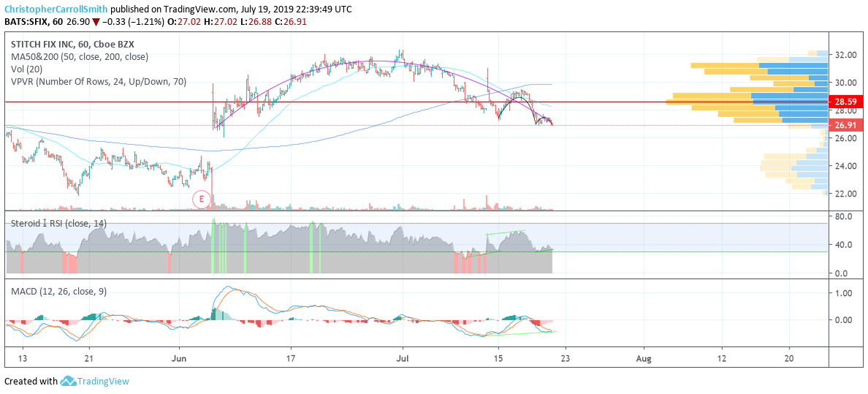Image resolution: width=868 pixels, height=394 pixels.
Task: Click the TradingView cloud logo icon
Action: click(67, 382)
